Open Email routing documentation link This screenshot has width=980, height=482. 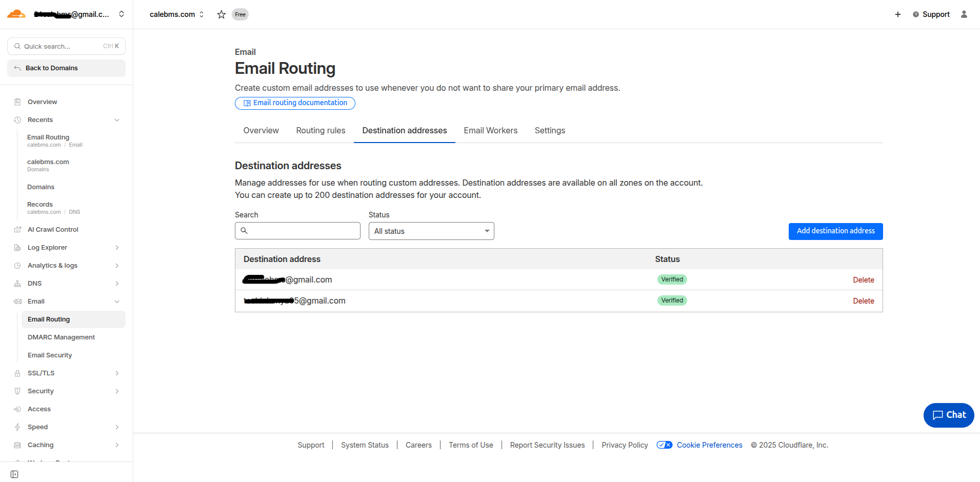tap(295, 103)
